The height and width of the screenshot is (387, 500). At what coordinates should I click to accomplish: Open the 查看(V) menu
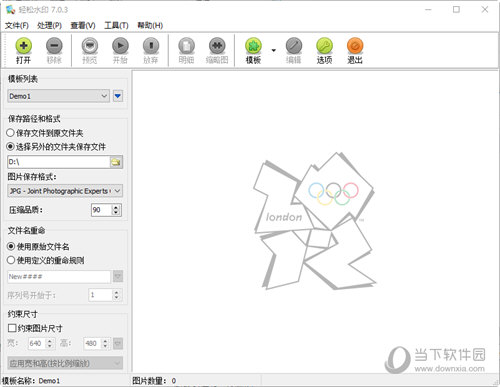83,25
